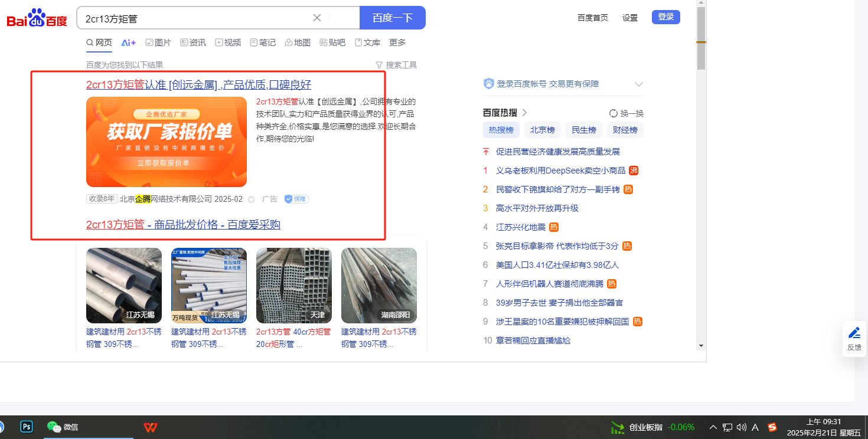Open WPS Office from the taskbar
This screenshot has height=439, width=868.
coord(150,427)
